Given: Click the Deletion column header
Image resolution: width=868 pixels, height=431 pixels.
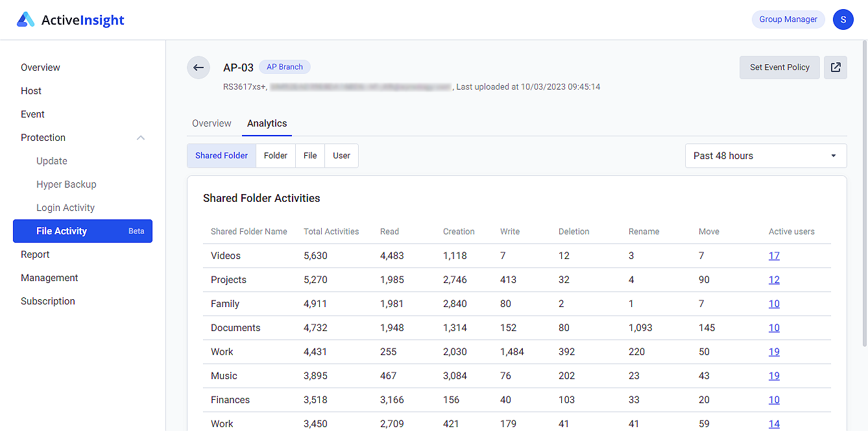Looking at the screenshot, I should [x=573, y=232].
